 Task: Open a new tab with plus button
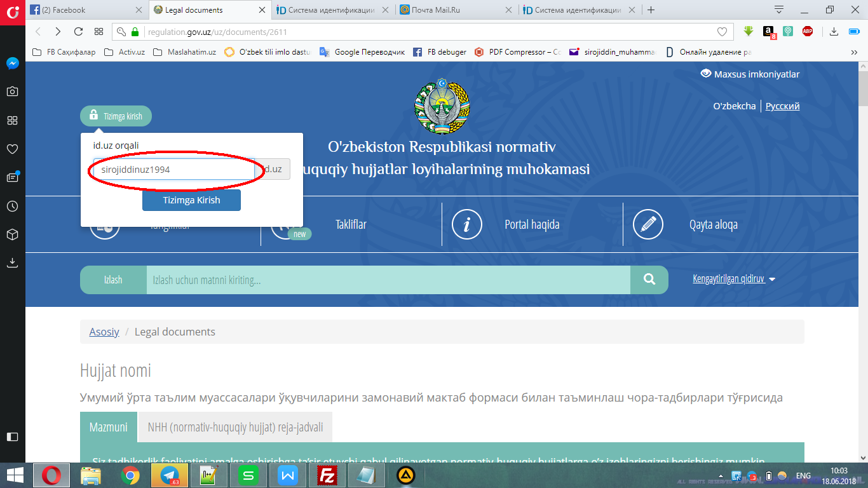tap(651, 10)
